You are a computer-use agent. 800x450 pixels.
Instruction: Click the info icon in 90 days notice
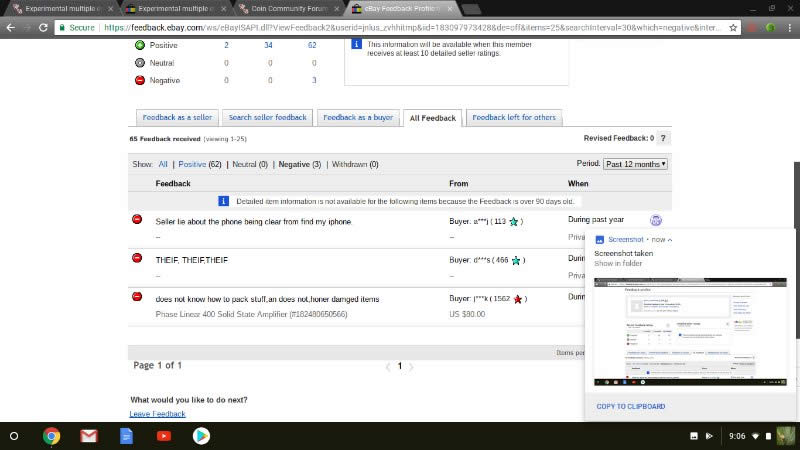coord(223,201)
